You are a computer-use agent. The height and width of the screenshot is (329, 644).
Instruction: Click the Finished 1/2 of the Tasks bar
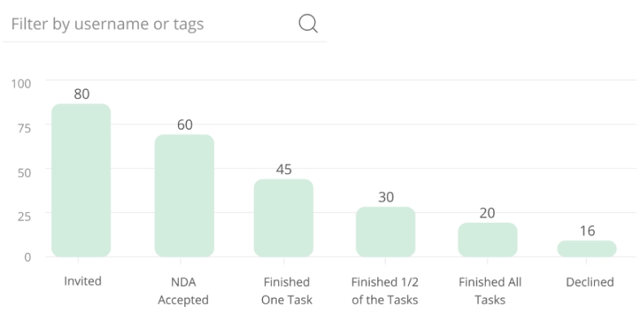[385, 232]
